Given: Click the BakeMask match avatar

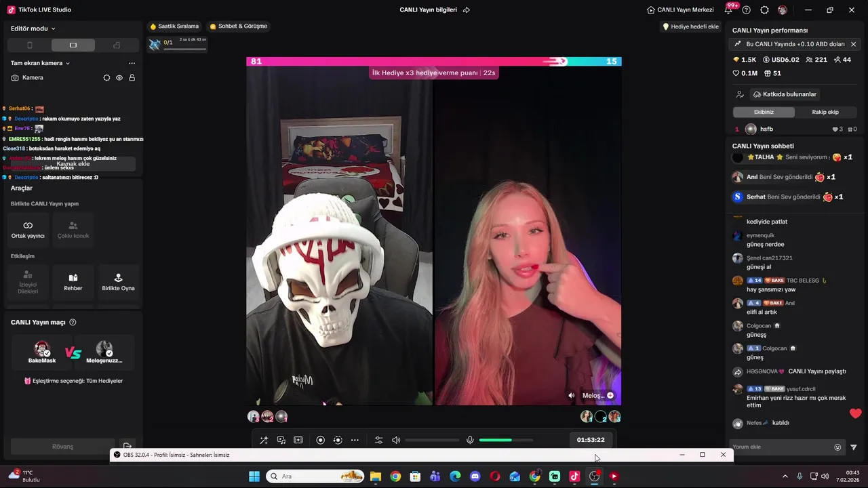Looking at the screenshot, I should coord(42,349).
